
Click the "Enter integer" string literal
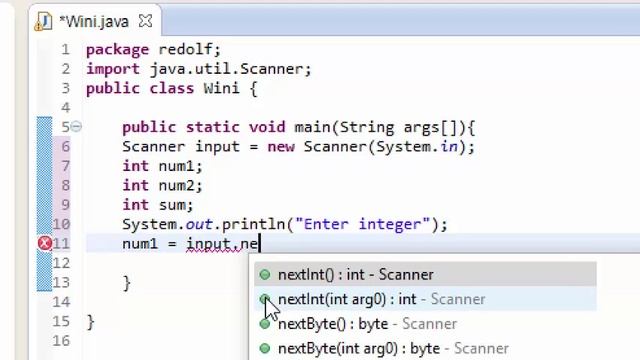click(x=363, y=224)
